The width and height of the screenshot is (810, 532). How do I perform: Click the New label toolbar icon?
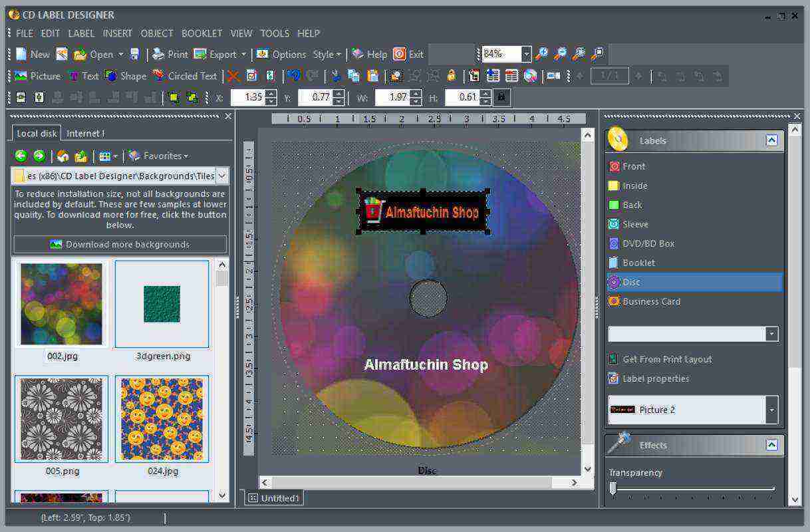click(21, 54)
